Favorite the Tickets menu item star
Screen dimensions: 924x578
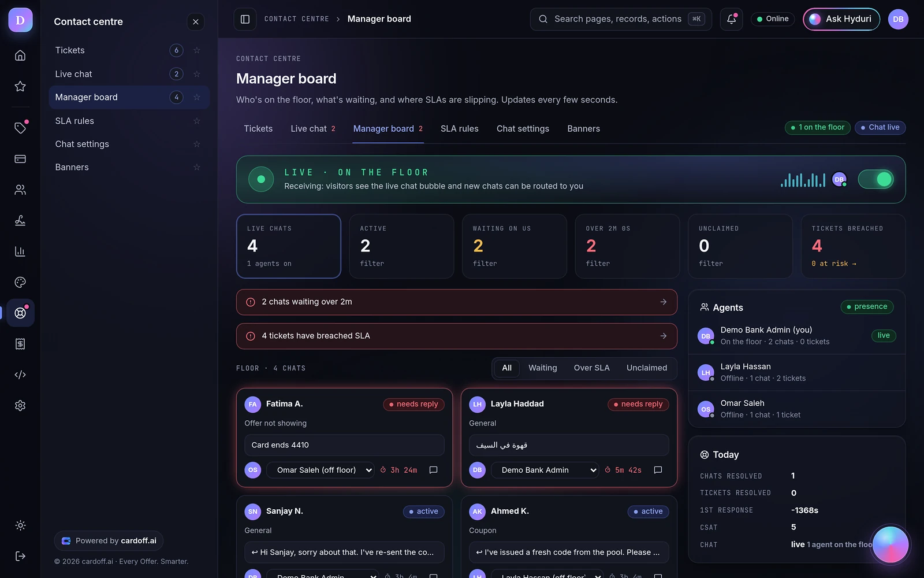[x=197, y=50]
